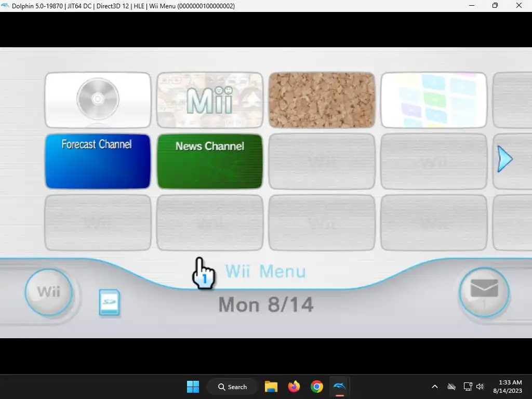Image resolution: width=532 pixels, height=399 pixels.
Task: Click the cloud sync-off tray icon
Action: tap(451, 387)
